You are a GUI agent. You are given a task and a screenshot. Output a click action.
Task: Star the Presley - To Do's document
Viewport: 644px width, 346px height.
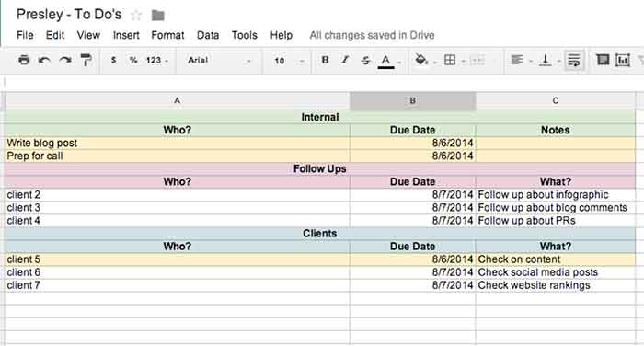tap(136, 16)
